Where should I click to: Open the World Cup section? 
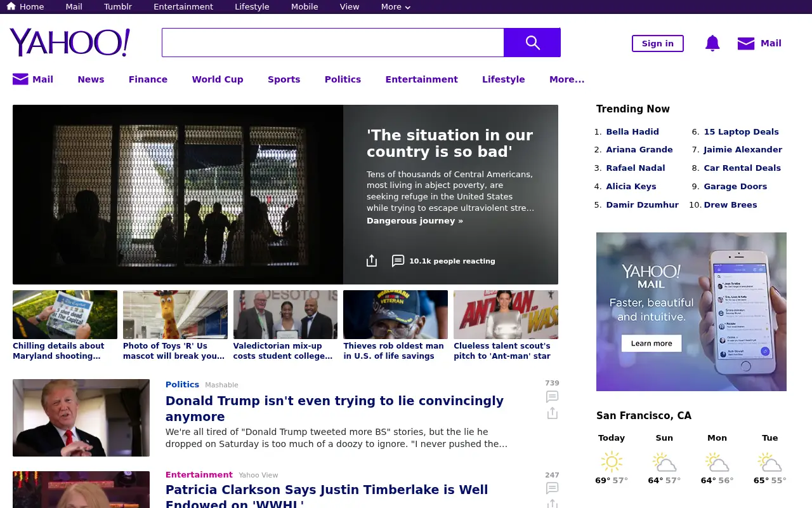[218, 79]
